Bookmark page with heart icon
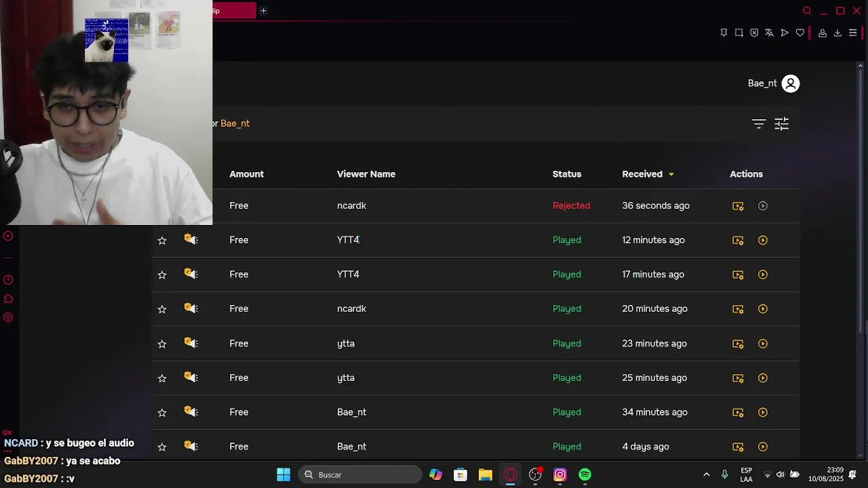This screenshot has height=488, width=868. [x=800, y=33]
